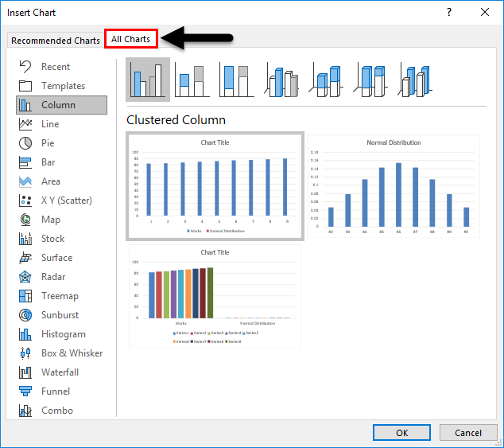504x448 pixels.
Task: Open Help with the question mark button
Action: (x=449, y=12)
